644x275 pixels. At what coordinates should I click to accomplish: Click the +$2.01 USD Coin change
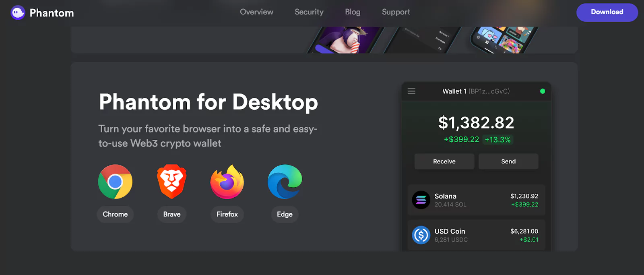[529, 240]
